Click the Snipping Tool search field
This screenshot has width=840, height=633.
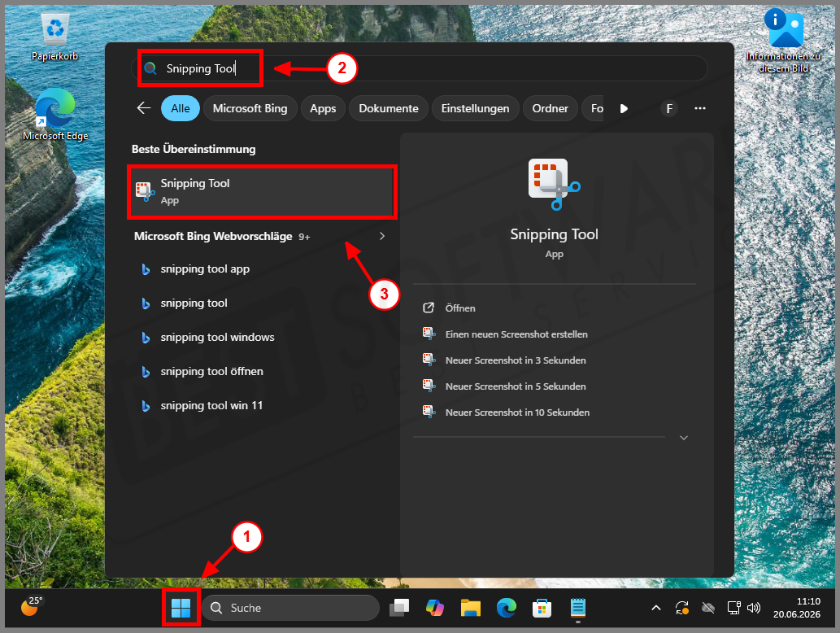(420, 68)
